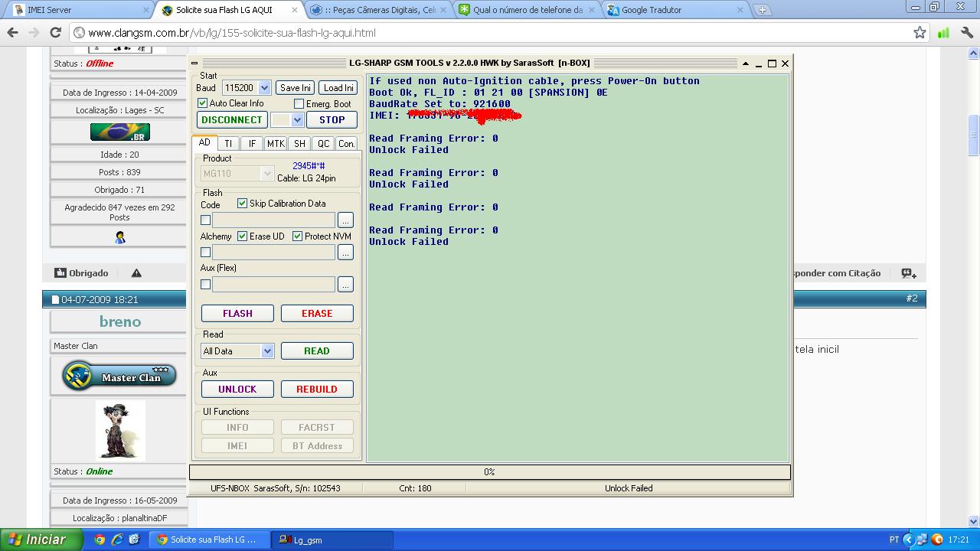Open the Read dropdown showing All Data

pyautogui.click(x=267, y=351)
